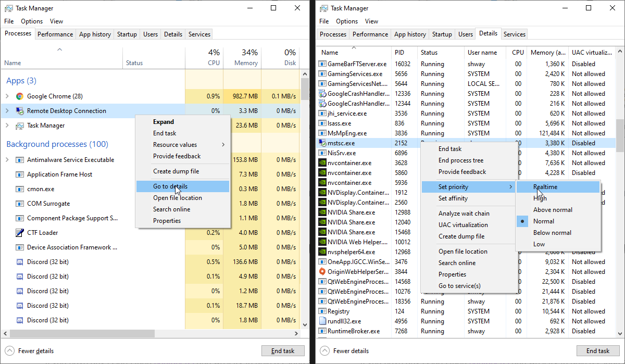
Task: Open the Startup tab in the left window
Action: 127,34
